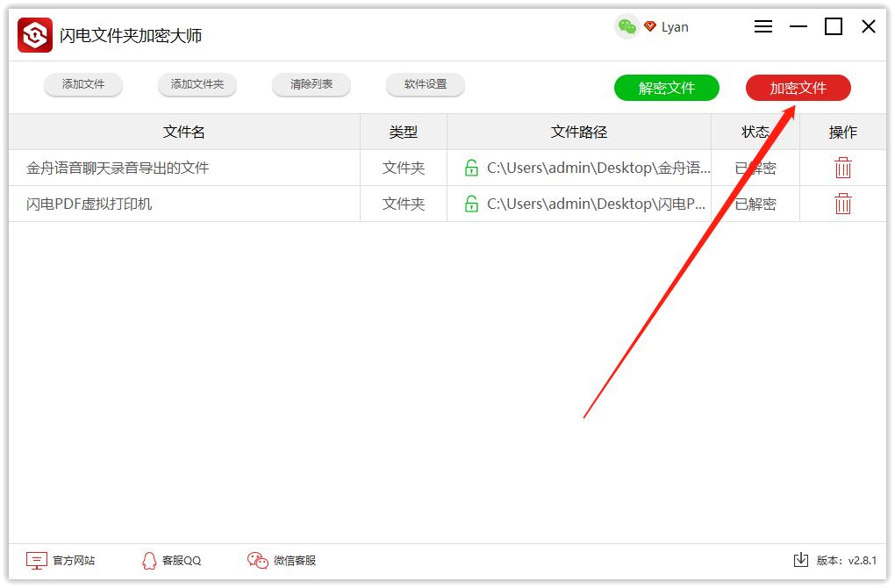This screenshot has width=895, height=588.
Task: Click the green unlock icon for 金舟语音聊天录音导出的文件
Action: coord(471,167)
